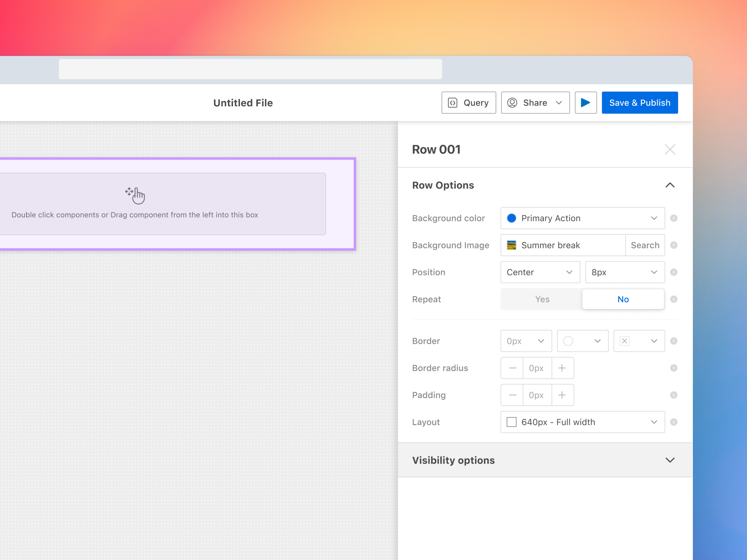Keep Repeat set to No
Screen dimensions: 747x560
[x=623, y=299]
